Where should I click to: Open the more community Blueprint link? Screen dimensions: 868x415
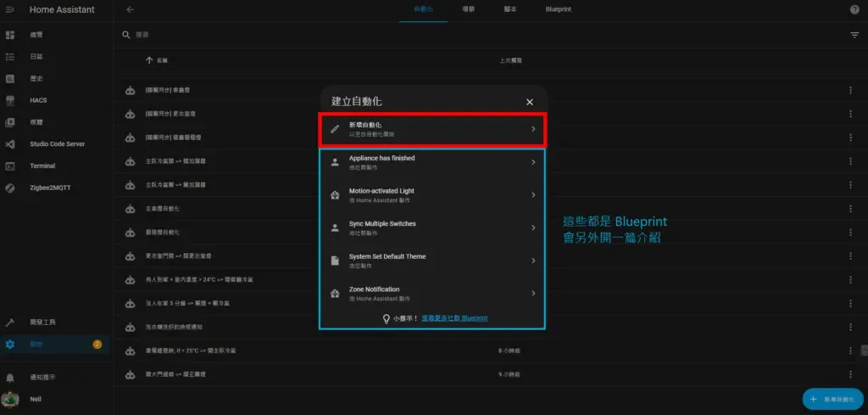(x=460, y=318)
